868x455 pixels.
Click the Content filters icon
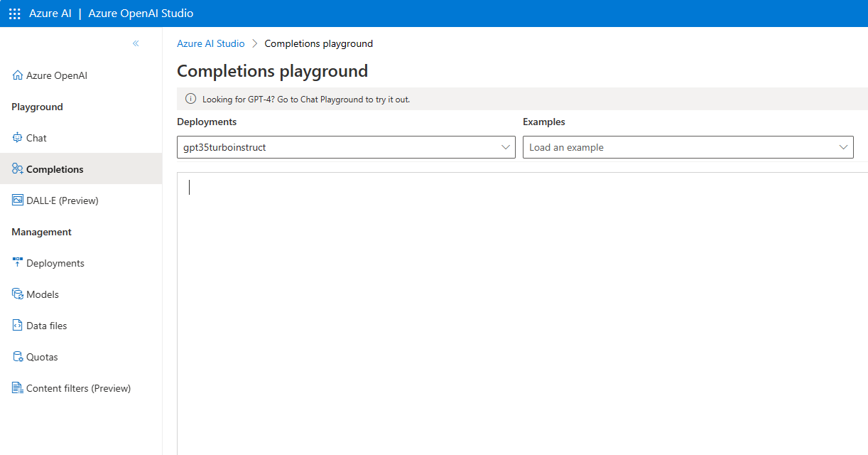tap(18, 388)
